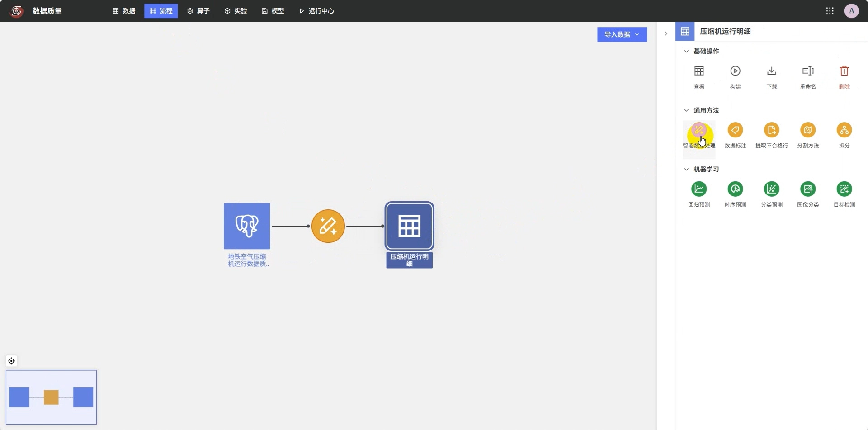Choose the 分类预测 classification icon
This screenshot has width=868, height=430.
(772, 189)
